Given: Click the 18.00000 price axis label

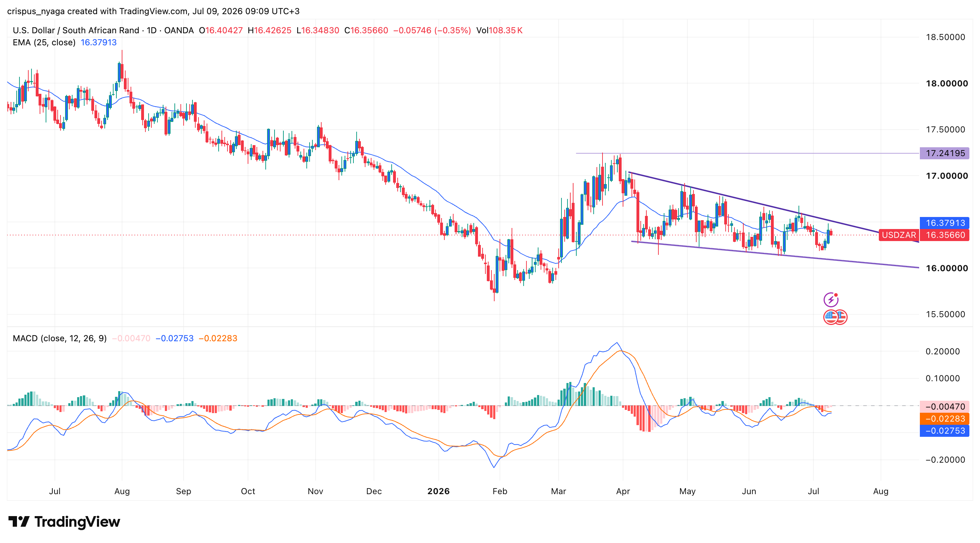Looking at the screenshot, I should (x=947, y=83).
